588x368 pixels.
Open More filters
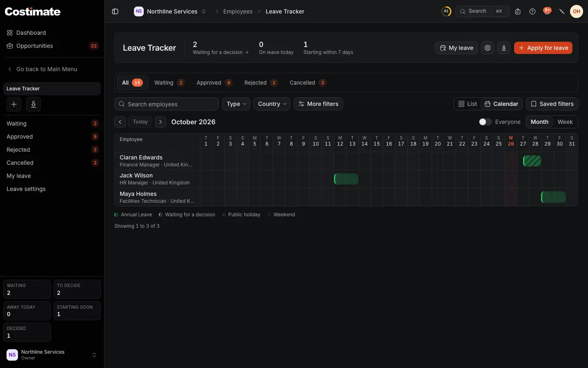tap(318, 104)
